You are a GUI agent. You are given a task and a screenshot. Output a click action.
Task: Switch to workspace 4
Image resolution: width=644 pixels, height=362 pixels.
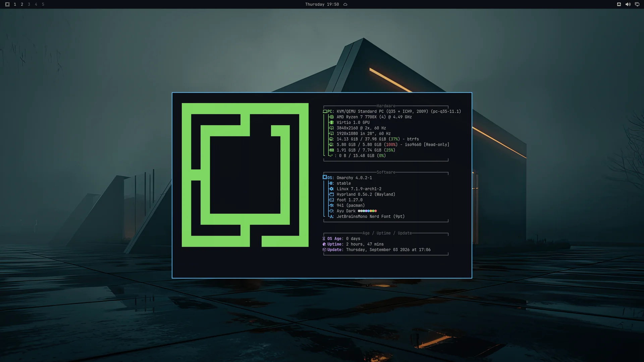(36, 4)
